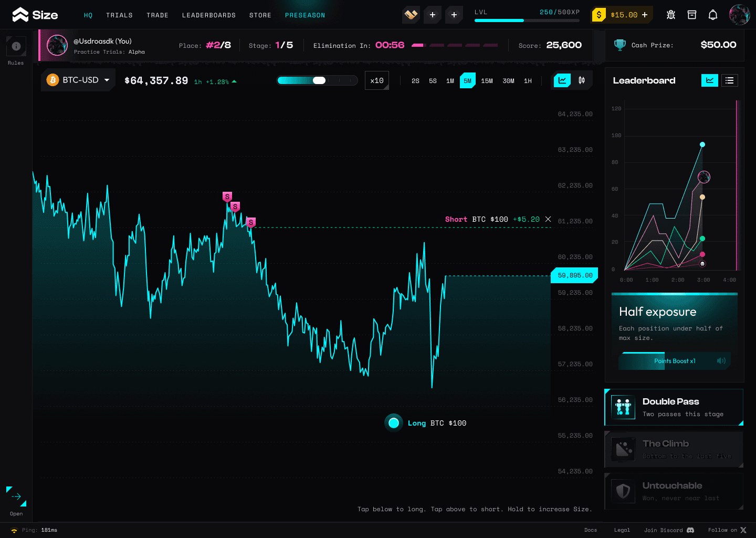Click the Long BTC $100 circle marker
Viewport: 756px width, 538px height.
pos(394,423)
